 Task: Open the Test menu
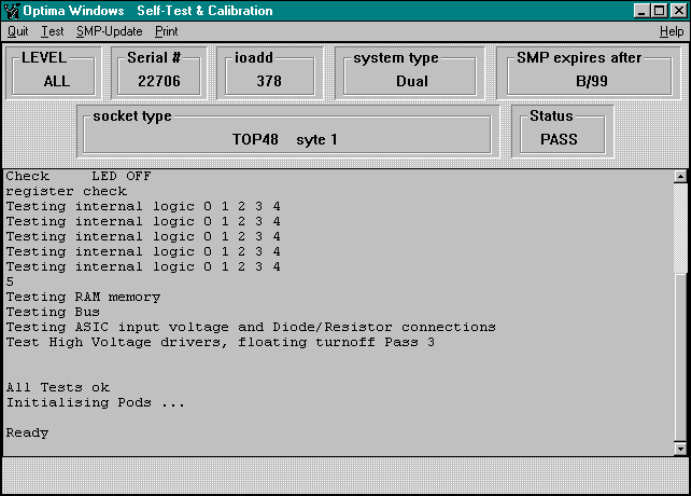52,32
